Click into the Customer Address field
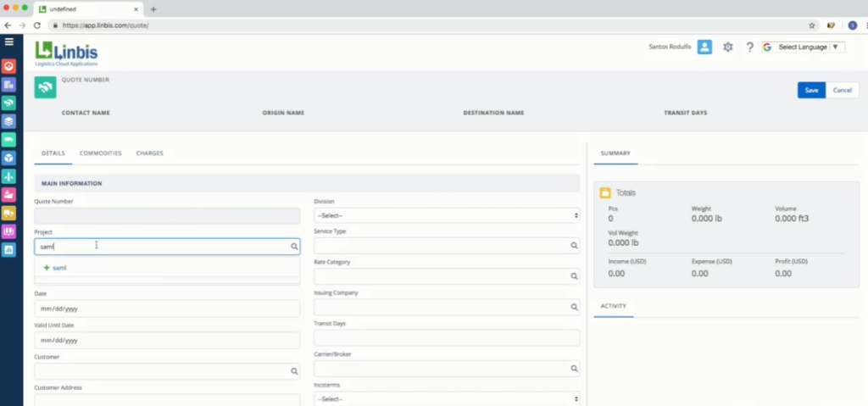The height and width of the screenshot is (406, 868). 167,400
